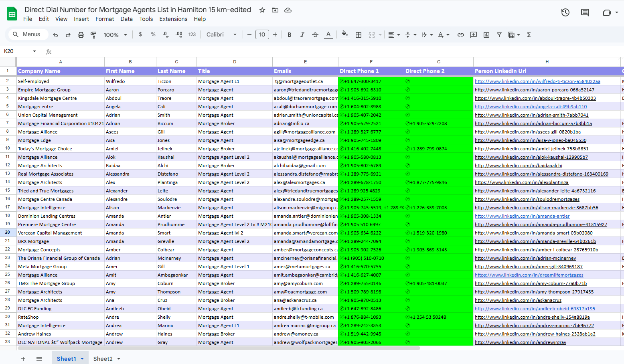Screen dimensions: 624x364
Task: Open the text color picker
Action: coord(328,34)
